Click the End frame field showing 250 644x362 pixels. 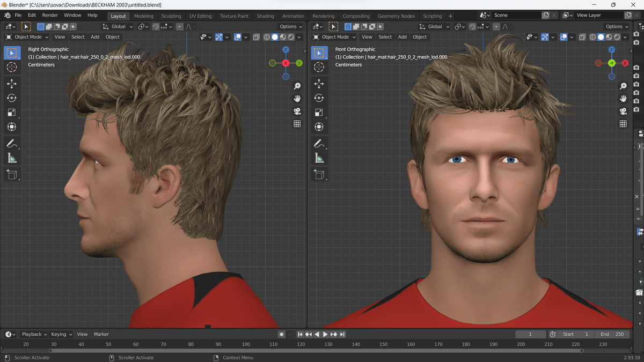[x=611, y=334]
